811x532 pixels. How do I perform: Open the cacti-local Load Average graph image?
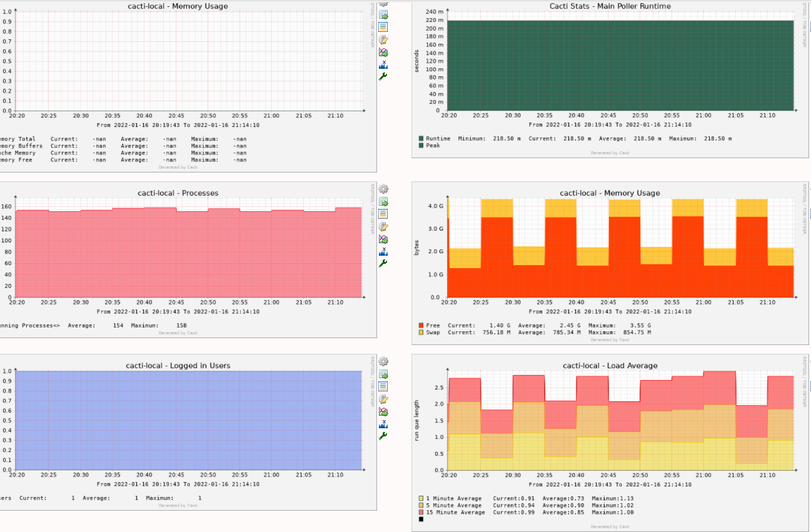(610, 443)
